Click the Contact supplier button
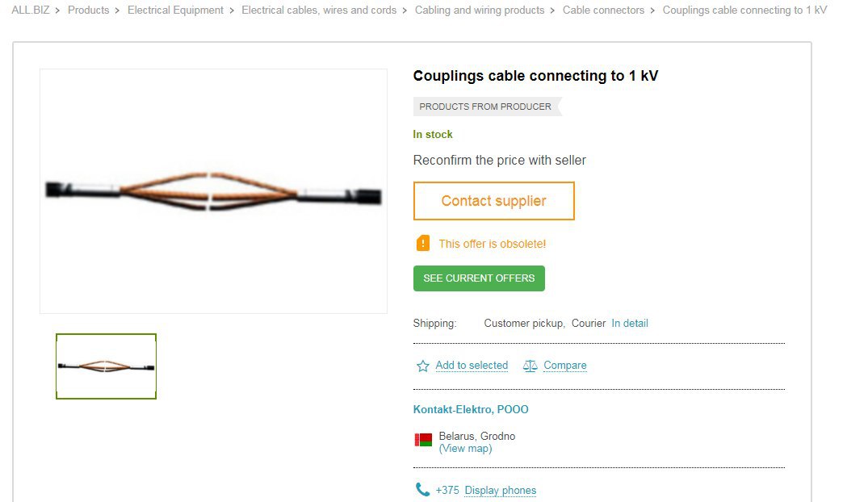The width and height of the screenshot is (868, 502). point(494,201)
